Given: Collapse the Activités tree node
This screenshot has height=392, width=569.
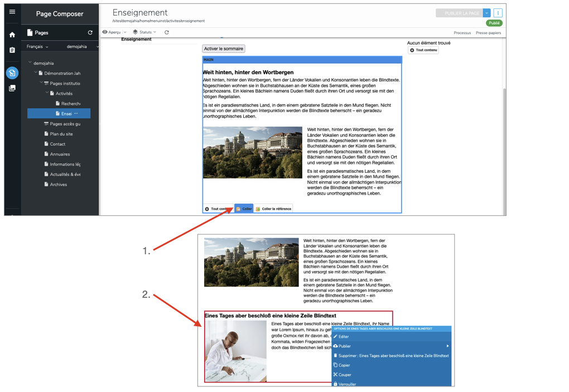Looking at the screenshot, I should pyautogui.click(x=47, y=94).
